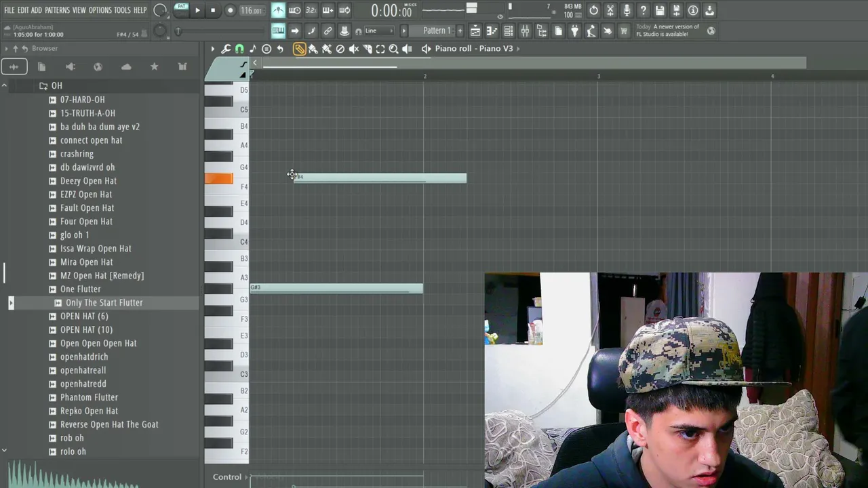Open target channel arrow after Piano V3
This screenshot has width=868, height=488.
pos(519,49)
